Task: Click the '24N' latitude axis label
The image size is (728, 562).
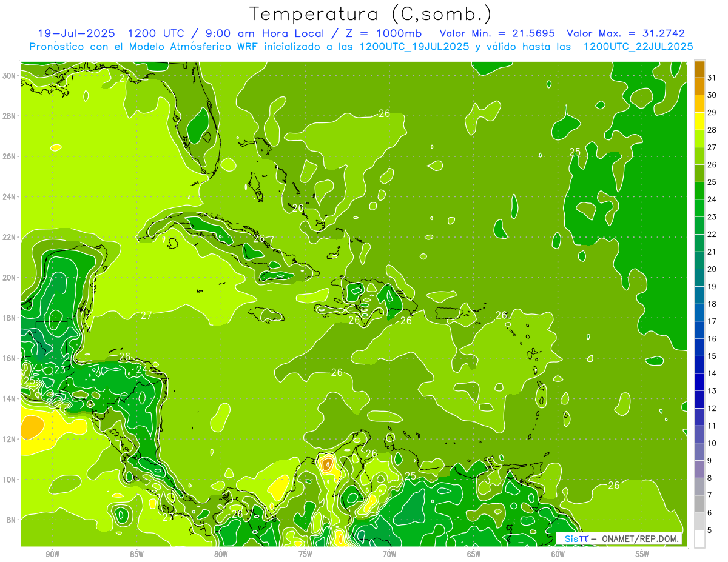Action: click(x=9, y=196)
